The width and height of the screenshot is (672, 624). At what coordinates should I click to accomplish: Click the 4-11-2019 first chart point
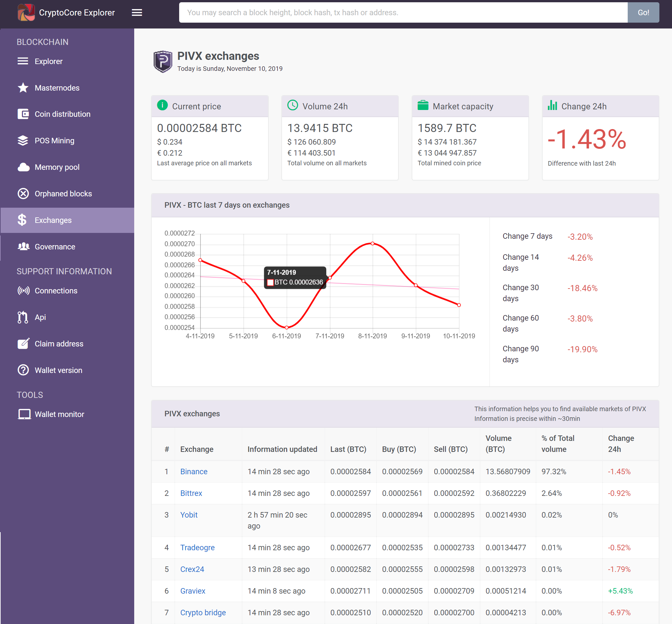point(200,260)
